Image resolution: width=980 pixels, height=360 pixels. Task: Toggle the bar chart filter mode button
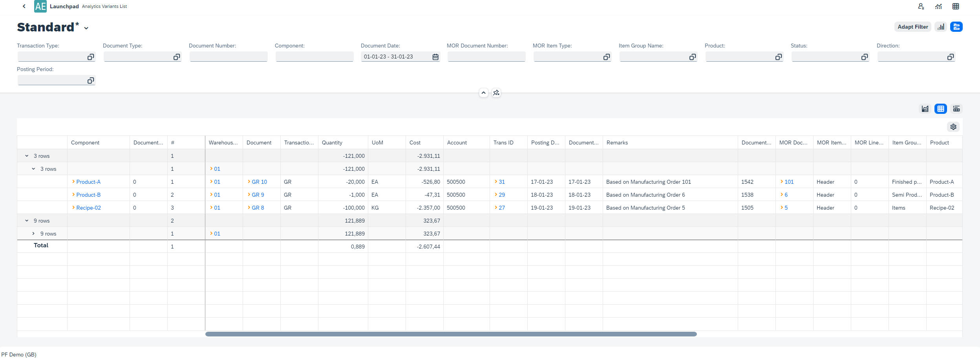pos(941,27)
